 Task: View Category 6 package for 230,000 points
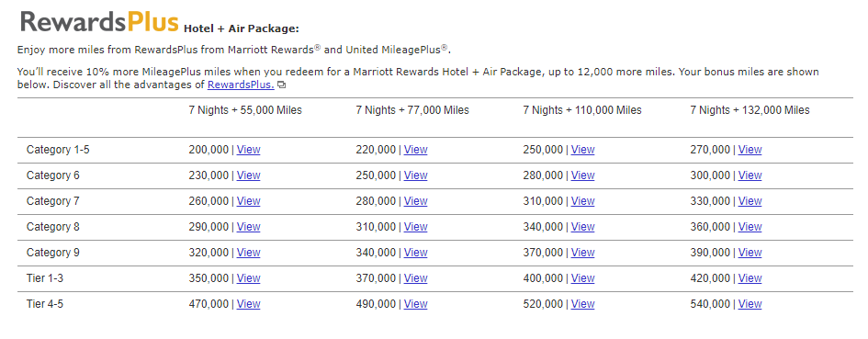(x=249, y=175)
